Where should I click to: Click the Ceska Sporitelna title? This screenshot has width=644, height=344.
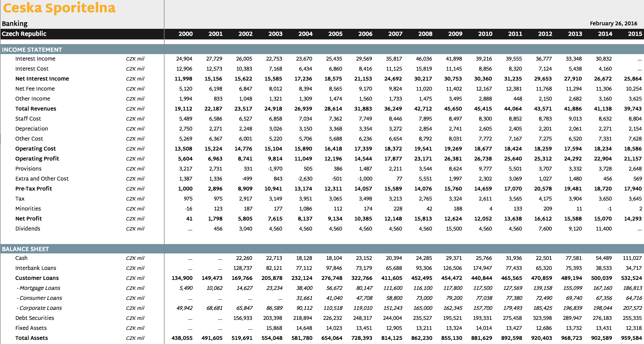point(59,8)
